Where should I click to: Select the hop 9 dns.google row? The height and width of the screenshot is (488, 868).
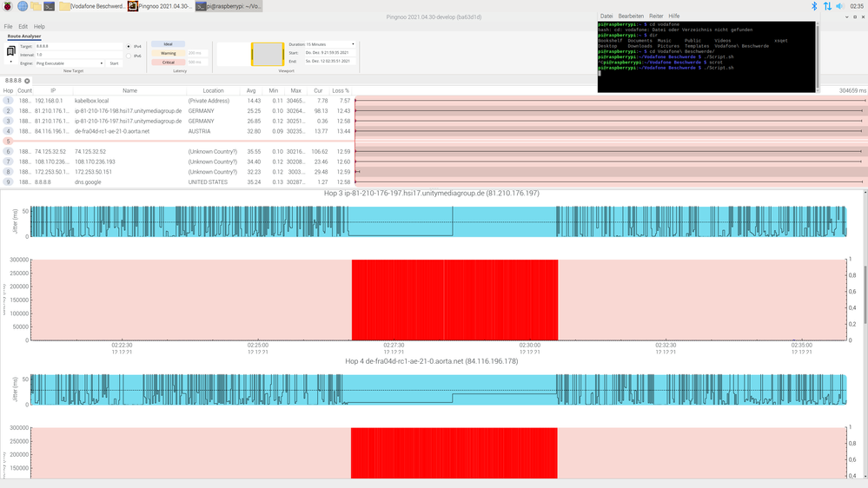177,182
